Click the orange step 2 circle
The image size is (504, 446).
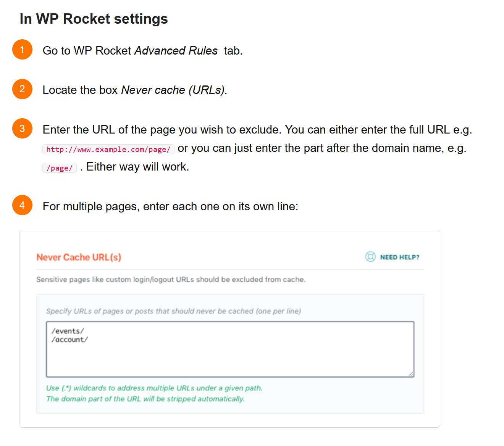22,89
